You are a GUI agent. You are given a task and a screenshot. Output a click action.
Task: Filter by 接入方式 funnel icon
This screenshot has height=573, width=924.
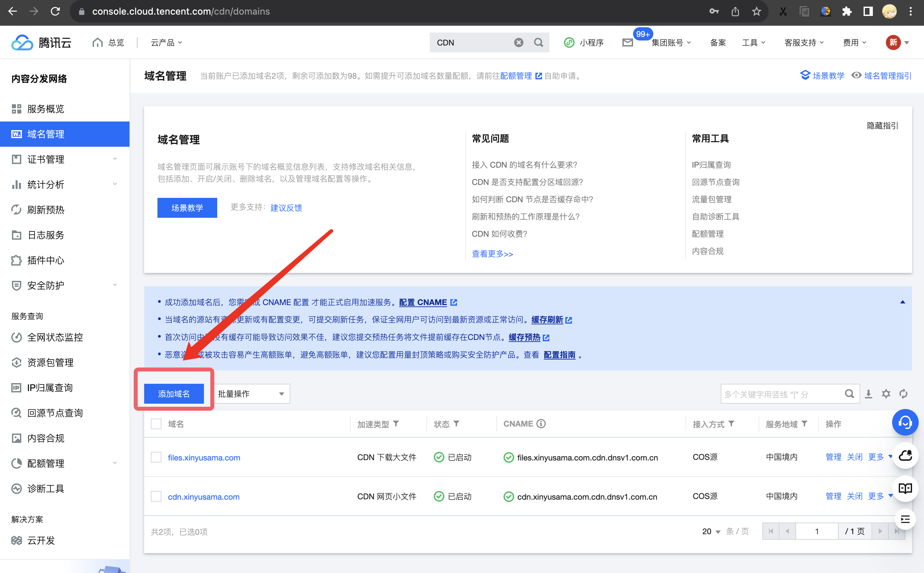tap(731, 424)
